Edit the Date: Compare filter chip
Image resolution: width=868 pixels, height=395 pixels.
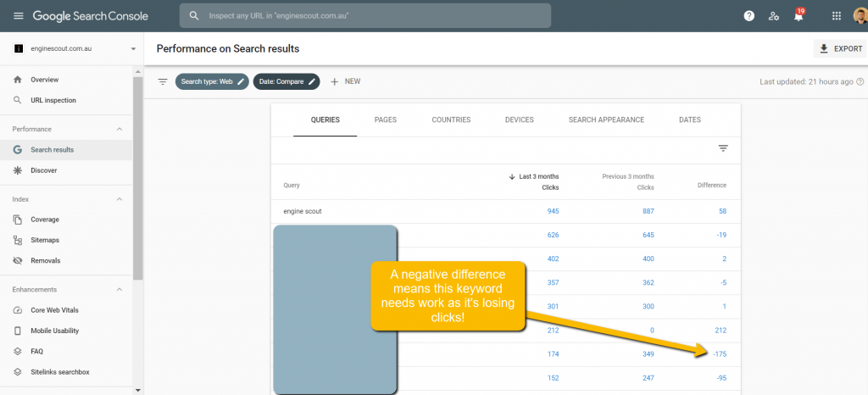tap(287, 81)
